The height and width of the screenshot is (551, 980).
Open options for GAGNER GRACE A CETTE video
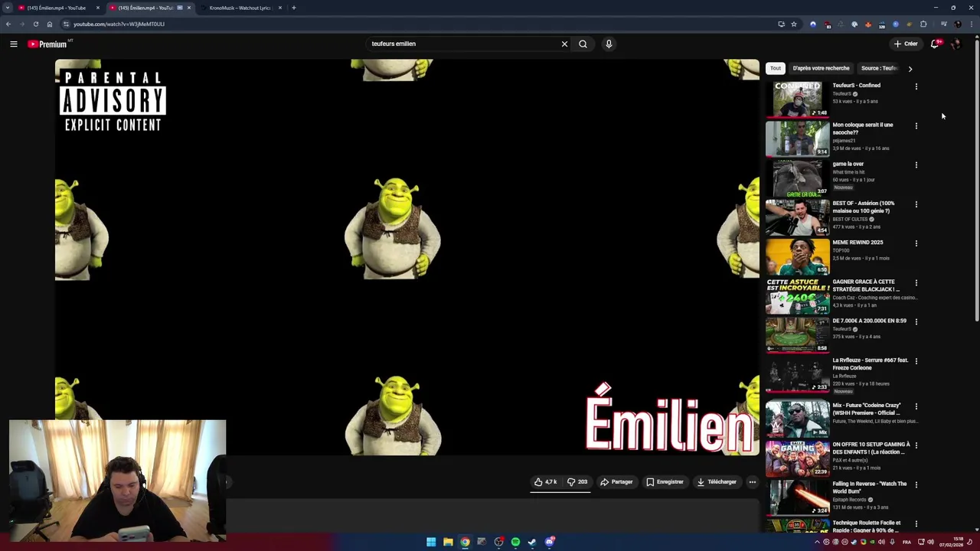[916, 282]
